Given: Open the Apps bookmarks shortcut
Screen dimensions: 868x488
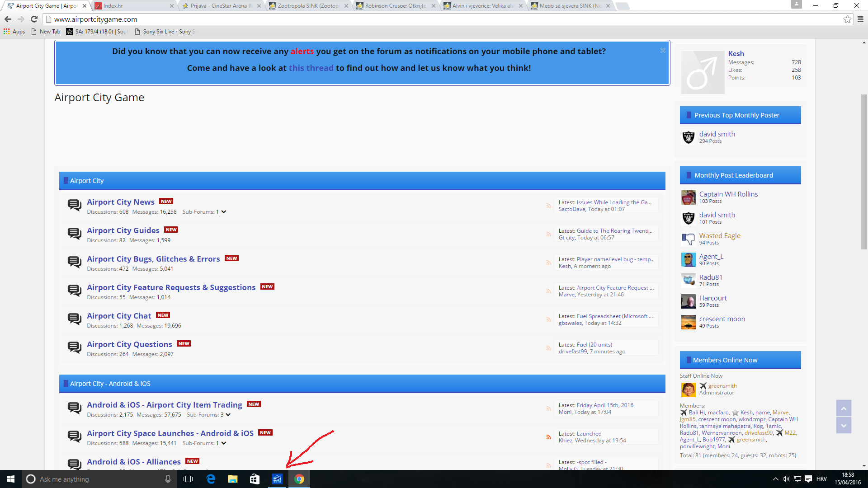Looking at the screenshot, I should pyautogui.click(x=14, y=32).
